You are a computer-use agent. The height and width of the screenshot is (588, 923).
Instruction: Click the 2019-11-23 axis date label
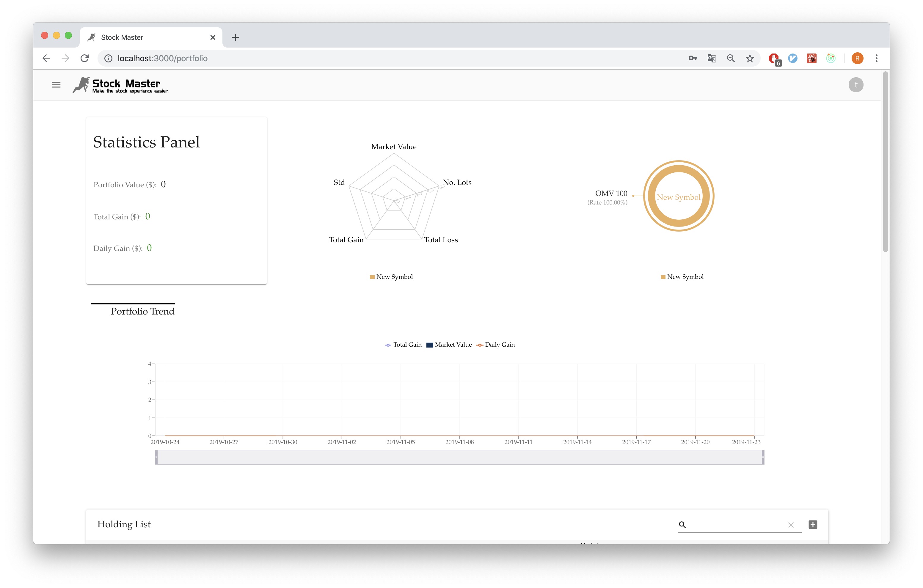tap(746, 442)
